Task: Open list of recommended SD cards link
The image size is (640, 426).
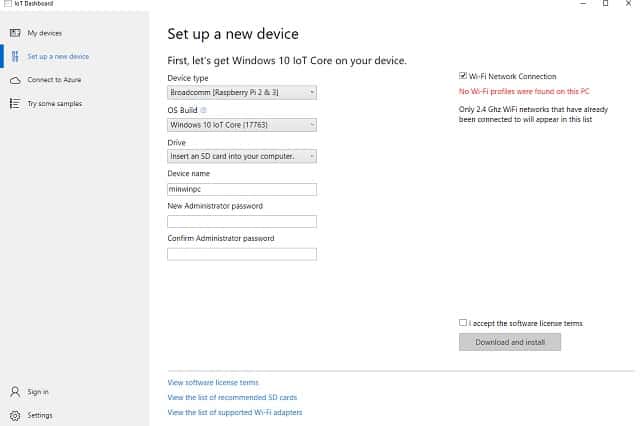Action: [x=232, y=397]
